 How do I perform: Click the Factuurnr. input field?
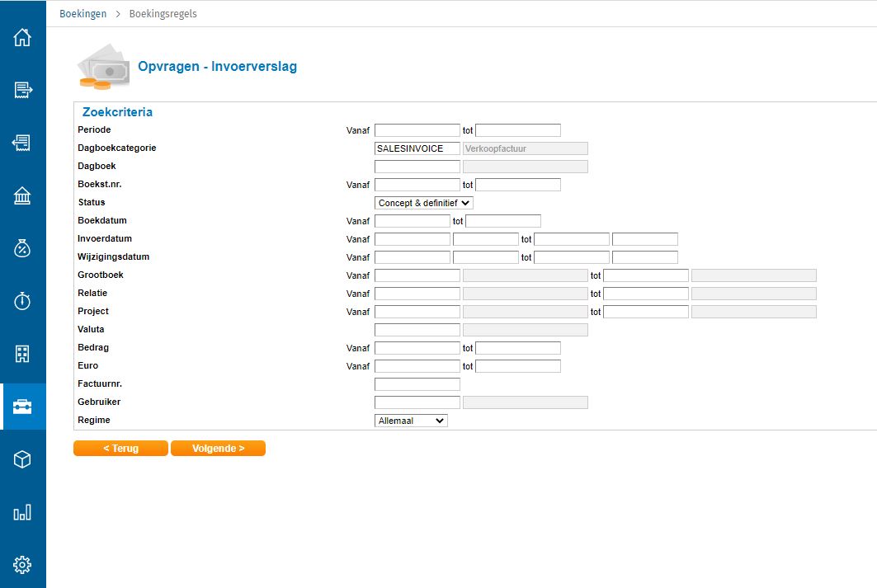pos(417,384)
